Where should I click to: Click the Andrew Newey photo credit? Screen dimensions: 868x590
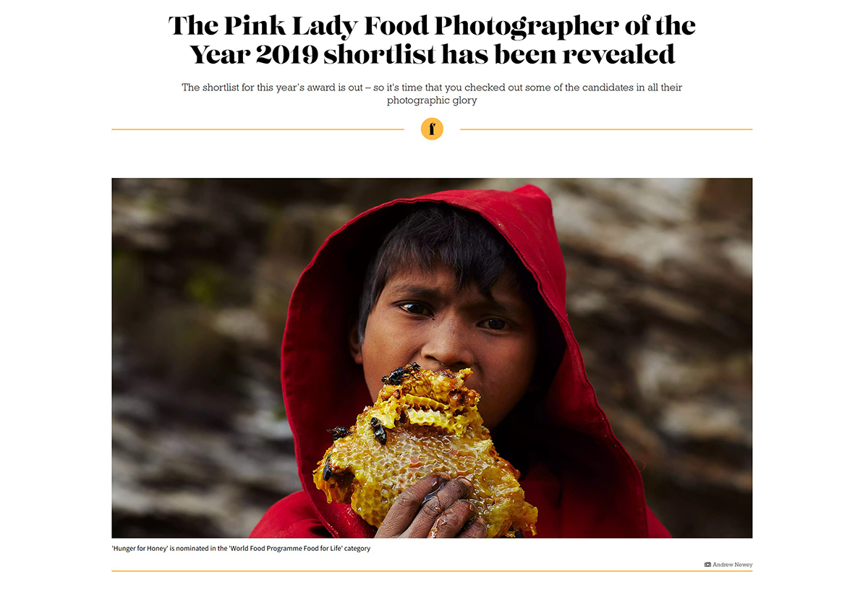(x=733, y=565)
